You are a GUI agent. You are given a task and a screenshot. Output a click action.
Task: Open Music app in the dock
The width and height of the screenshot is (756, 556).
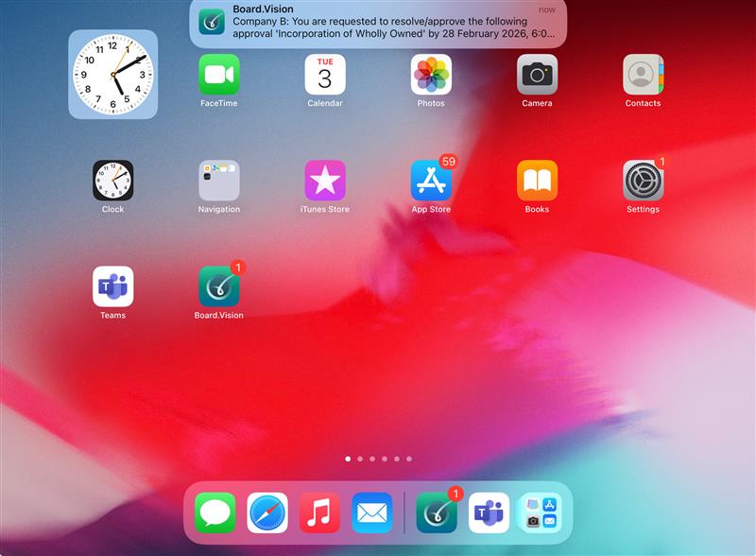tap(319, 513)
